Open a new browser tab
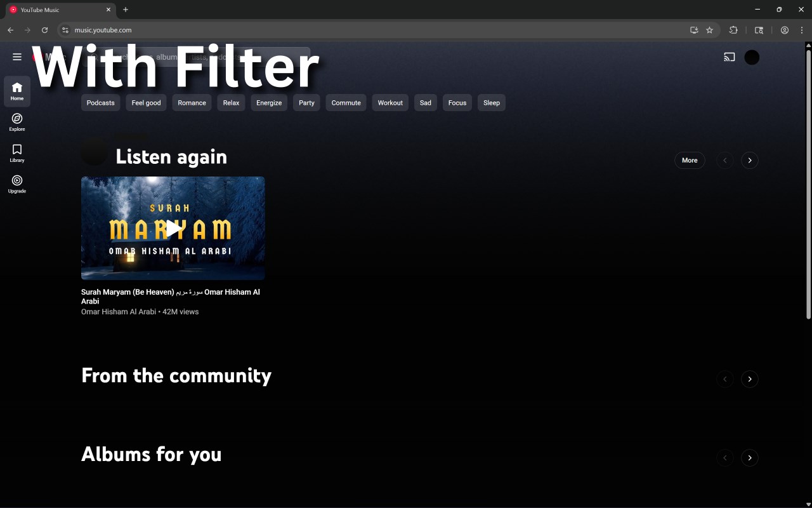The width and height of the screenshot is (812, 508). pos(126,10)
